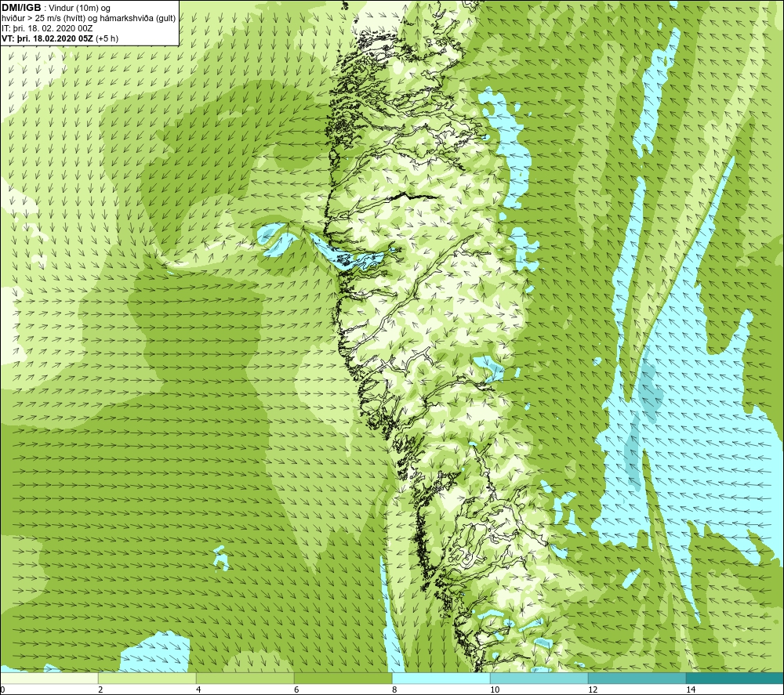This screenshot has width=784, height=695.
Task: Select the darker green 6–8 scale swatch
Action: pyautogui.click(x=343, y=678)
